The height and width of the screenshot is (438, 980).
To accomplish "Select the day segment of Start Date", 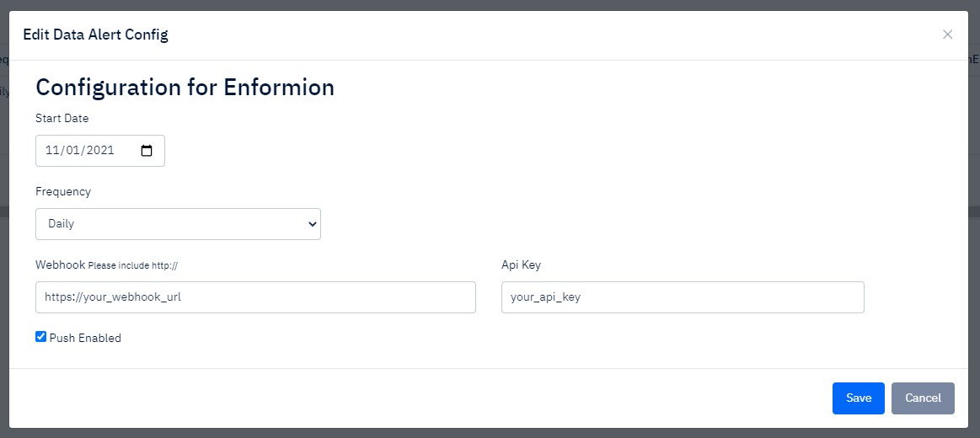I will point(72,151).
